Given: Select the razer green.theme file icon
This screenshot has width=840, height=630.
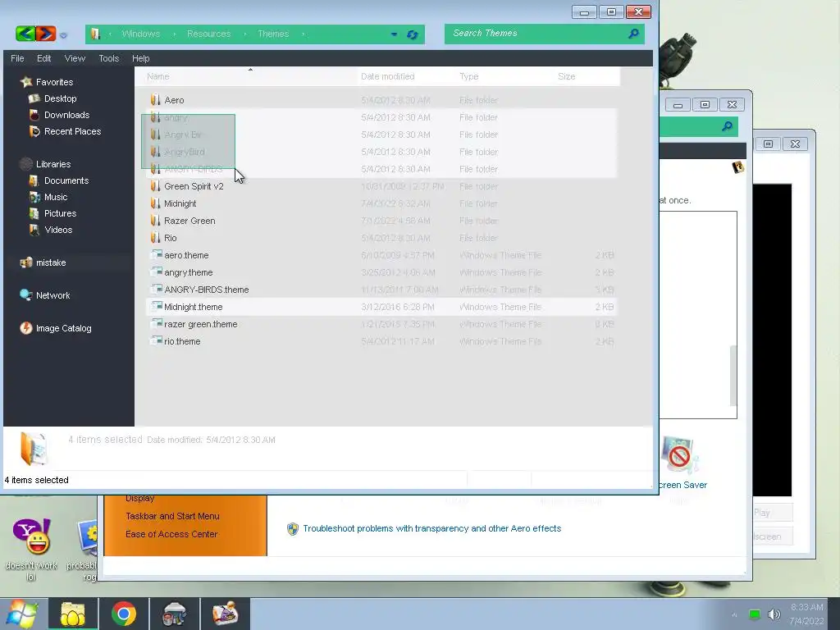Looking at the screenshot, I should click(156, 323).
